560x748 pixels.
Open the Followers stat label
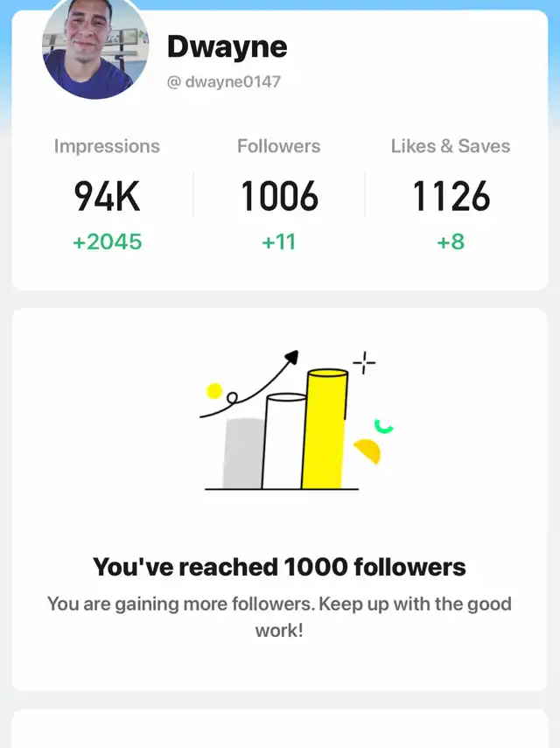279,146
